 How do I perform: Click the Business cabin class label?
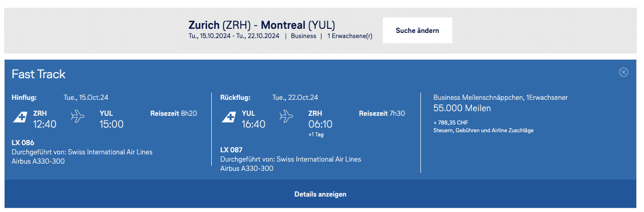pyautogui.click(x=303, y=36)
